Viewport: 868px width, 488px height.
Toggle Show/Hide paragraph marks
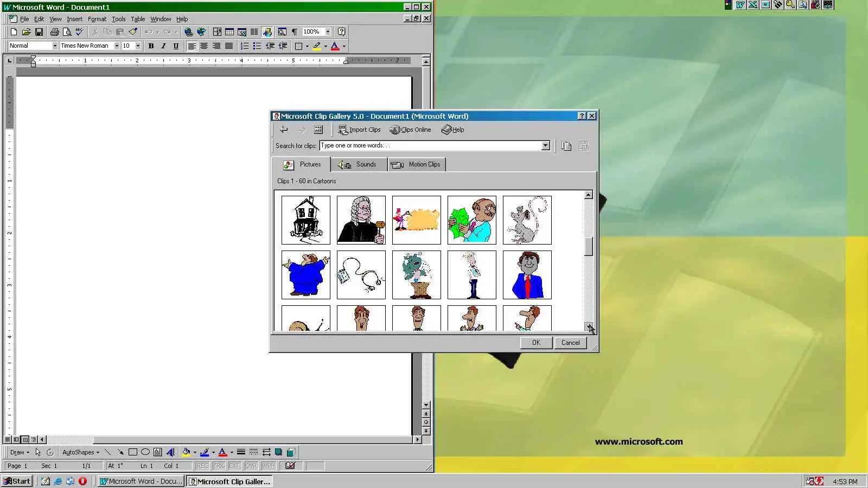coord(295,32)
